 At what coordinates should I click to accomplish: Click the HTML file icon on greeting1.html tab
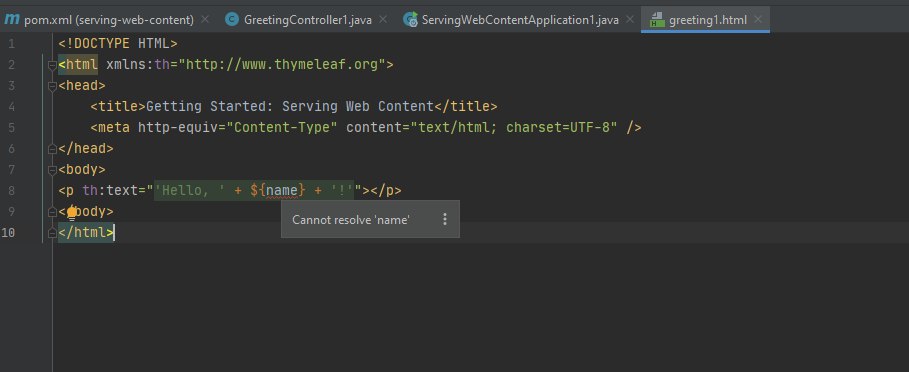[657, 20]
